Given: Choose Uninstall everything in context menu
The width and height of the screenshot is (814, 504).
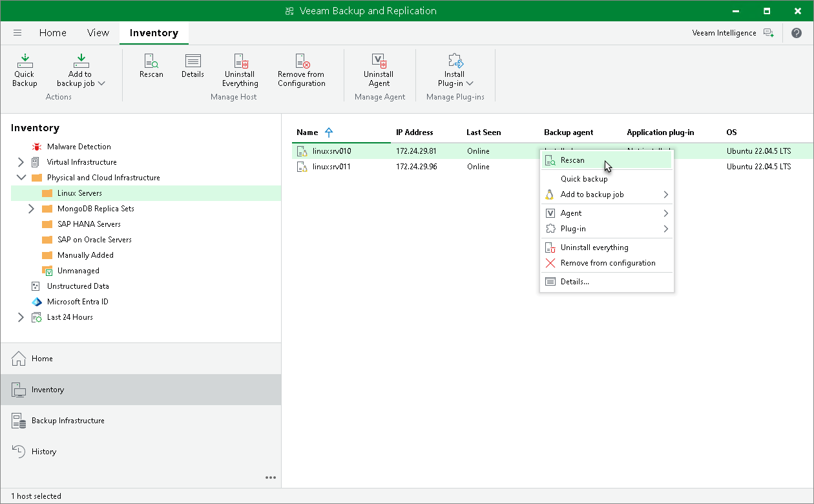Looking at the screenshot, I should point(594,247).
